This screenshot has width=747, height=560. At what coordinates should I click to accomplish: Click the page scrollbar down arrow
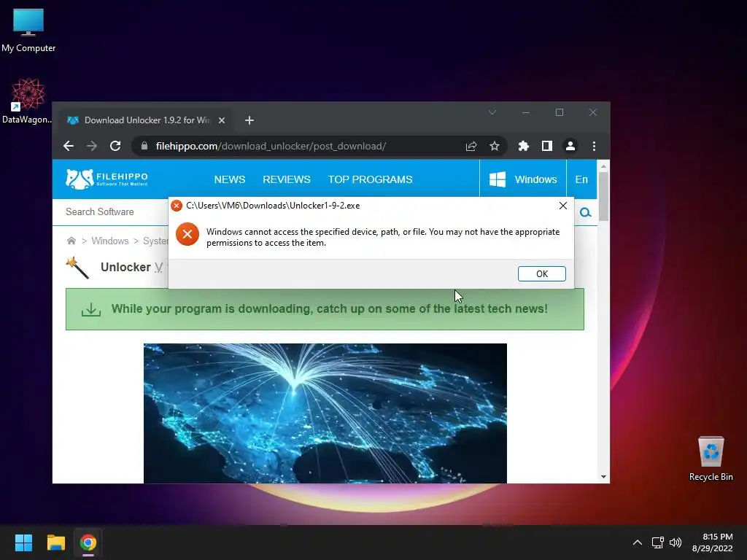(603, 477)
